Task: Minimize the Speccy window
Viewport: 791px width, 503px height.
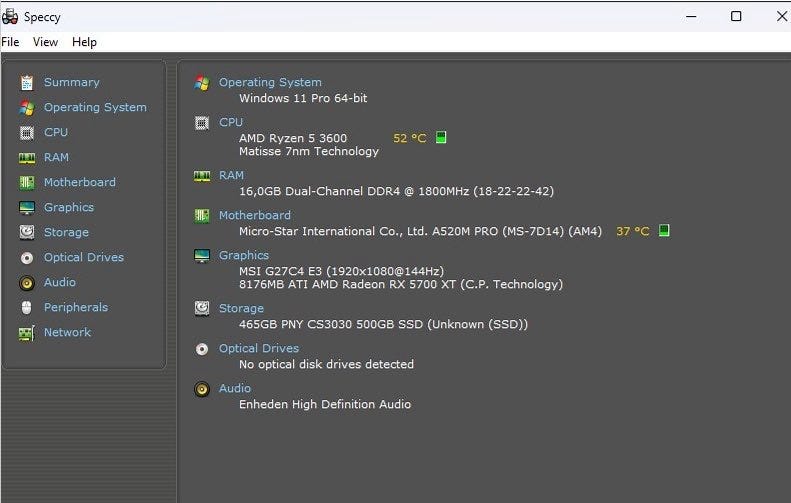Action: click(x=691, y=17)
